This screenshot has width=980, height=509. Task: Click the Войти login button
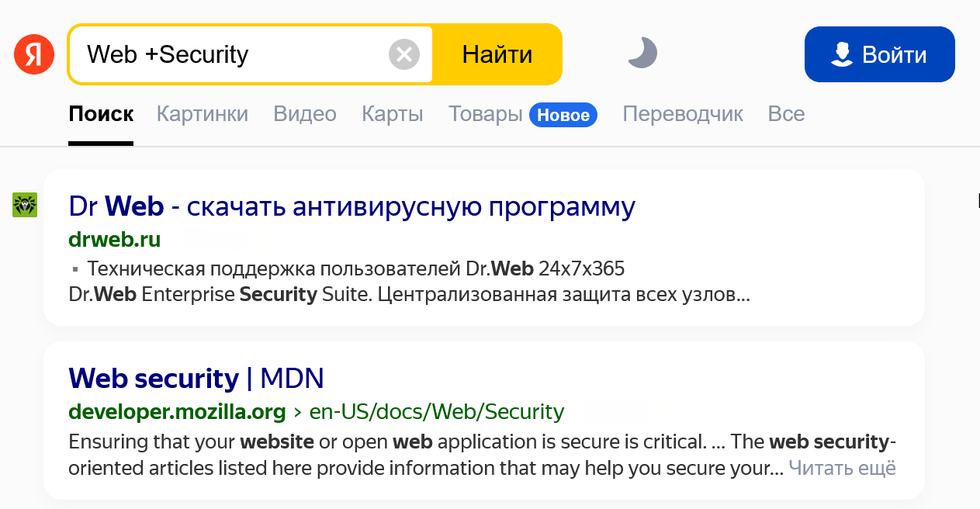click(879, 54)
